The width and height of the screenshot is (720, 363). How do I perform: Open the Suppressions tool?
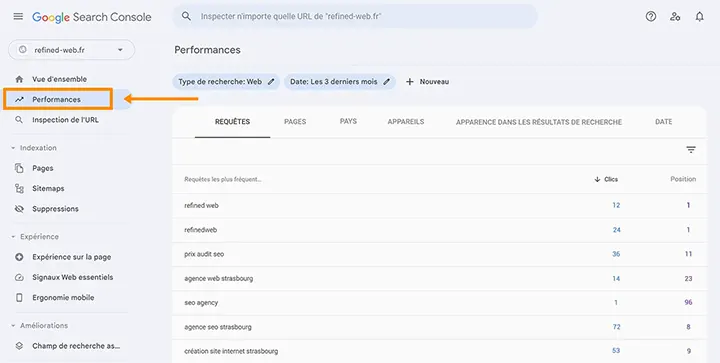pyautogui.click(x=55, y=209)
